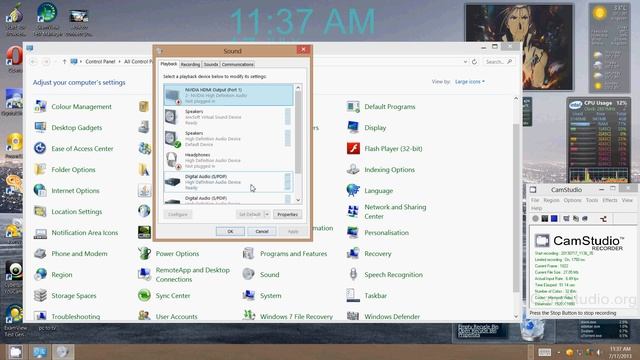Open Network and Sharing Center
640x360 pixels.
coord(386,211)
